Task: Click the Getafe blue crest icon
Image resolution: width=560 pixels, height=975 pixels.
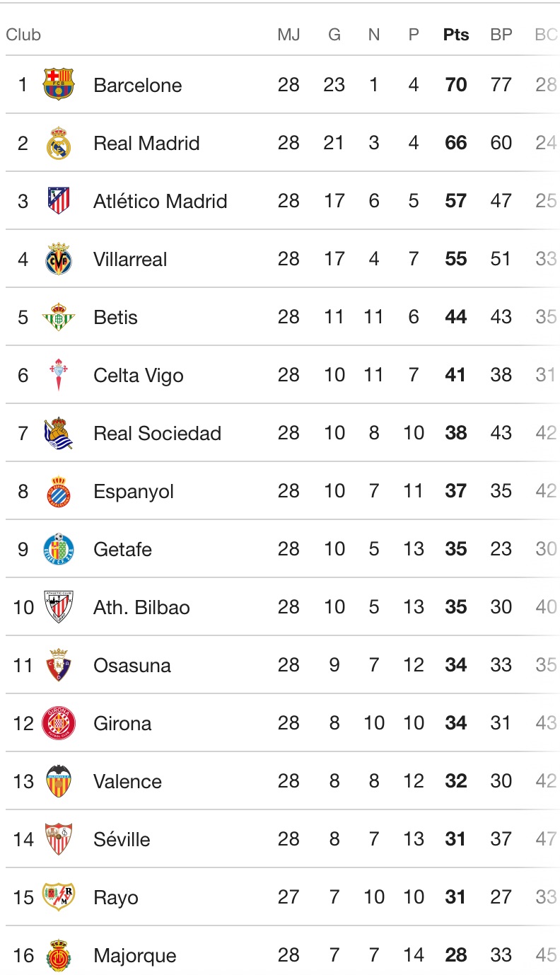Action: 58,549
